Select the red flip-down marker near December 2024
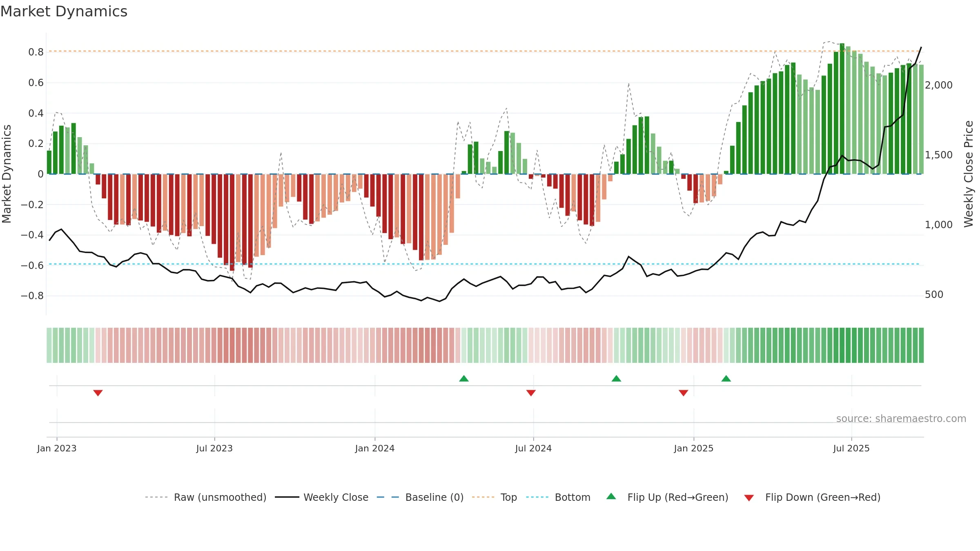Screen dimensions: 980x551 tap(684, 393)
